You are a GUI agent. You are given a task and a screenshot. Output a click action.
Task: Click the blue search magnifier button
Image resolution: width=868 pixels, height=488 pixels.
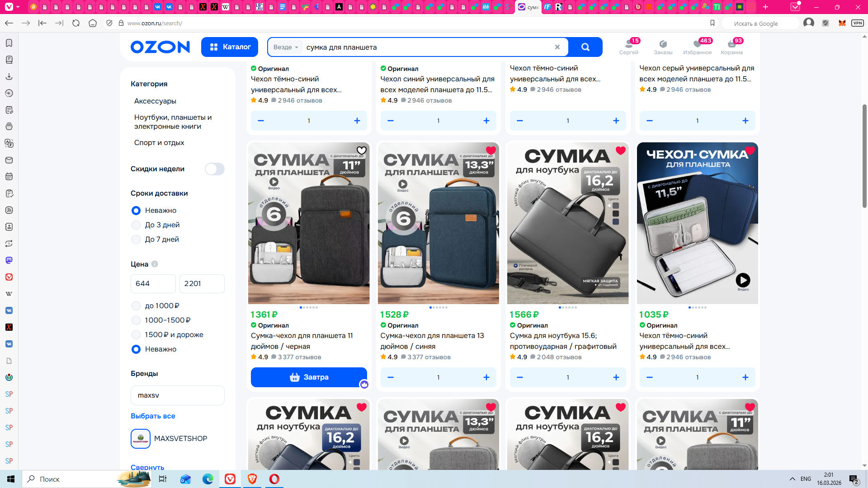click(585, 47)
